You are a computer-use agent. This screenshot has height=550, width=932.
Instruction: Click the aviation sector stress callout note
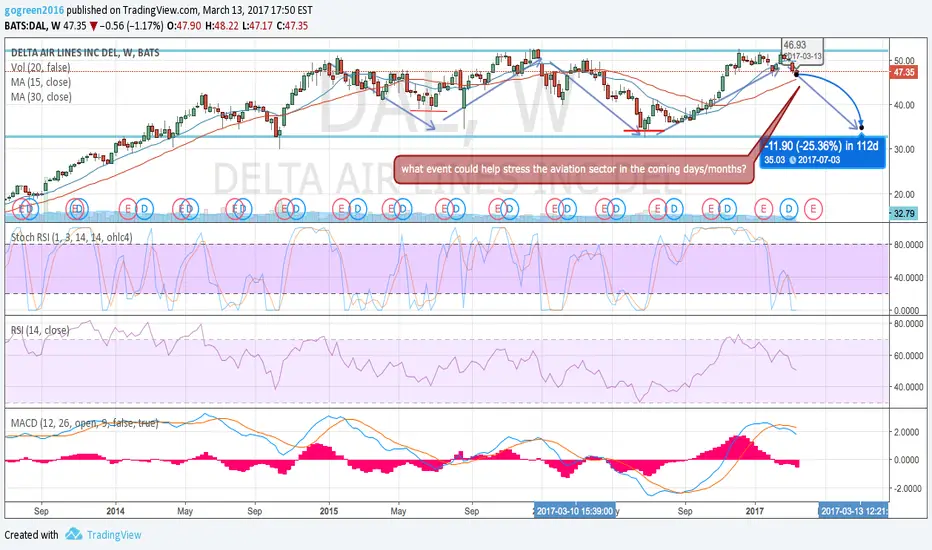click(574, 169)
